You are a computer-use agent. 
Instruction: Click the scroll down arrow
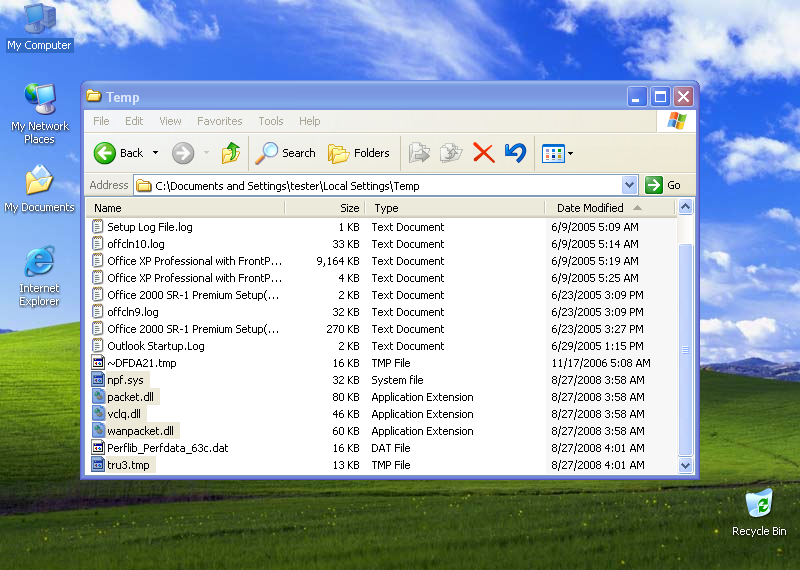685,465
